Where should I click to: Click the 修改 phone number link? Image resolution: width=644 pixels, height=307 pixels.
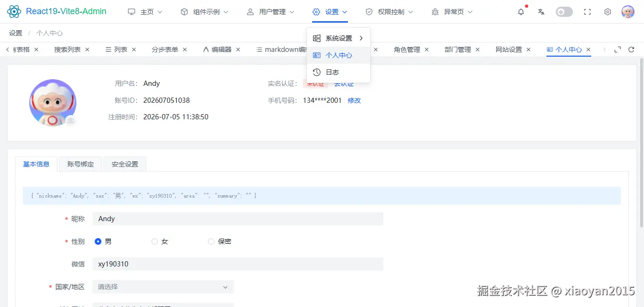point(354,100)
